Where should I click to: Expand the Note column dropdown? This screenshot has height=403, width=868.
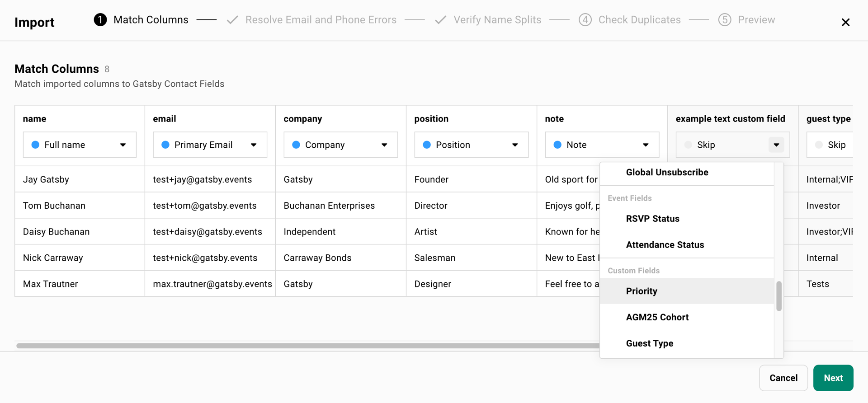click(646, 145)
